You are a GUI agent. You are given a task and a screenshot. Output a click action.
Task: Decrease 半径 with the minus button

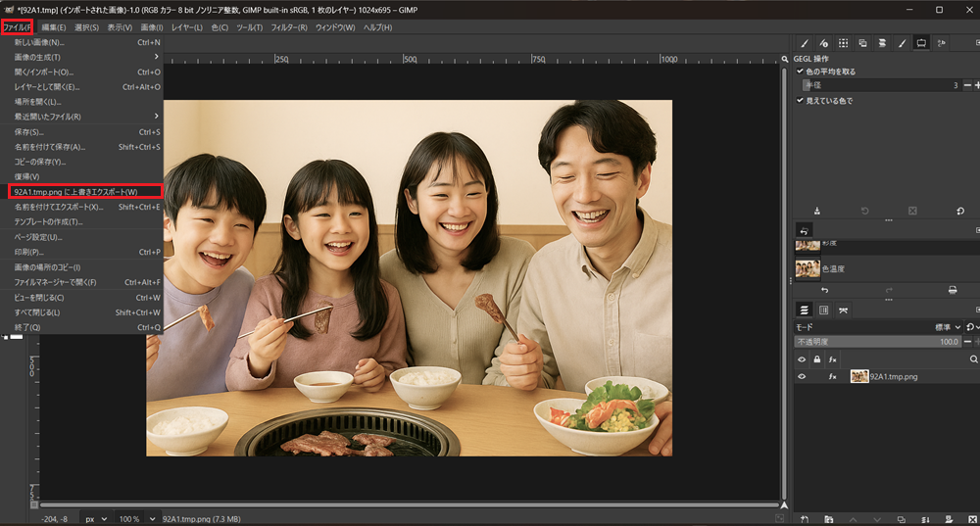click(x=967, y=85)
